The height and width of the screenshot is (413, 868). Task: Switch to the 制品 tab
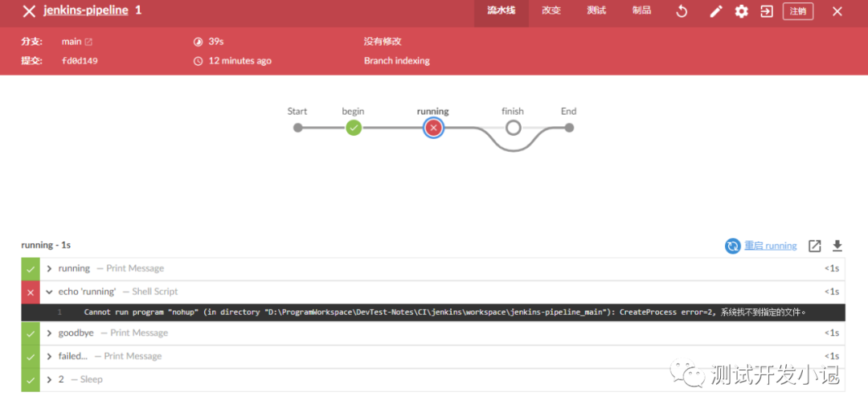coord(641,11)
